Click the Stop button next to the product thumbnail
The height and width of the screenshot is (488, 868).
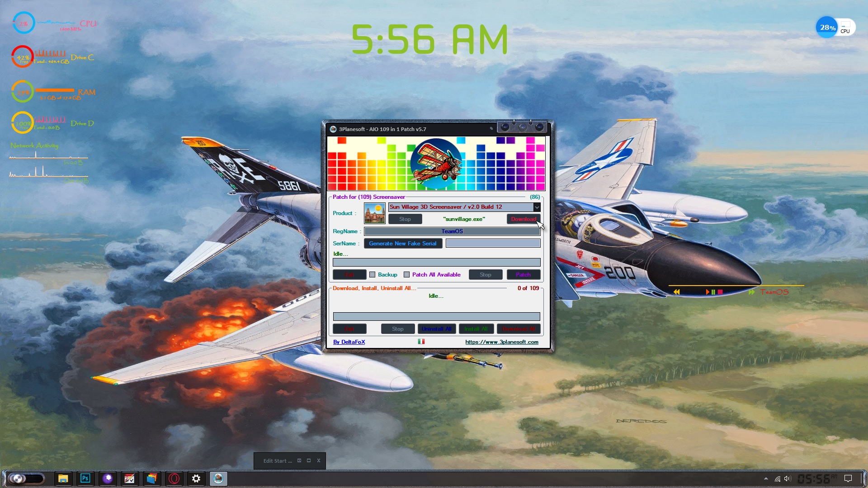coord(405,219)
